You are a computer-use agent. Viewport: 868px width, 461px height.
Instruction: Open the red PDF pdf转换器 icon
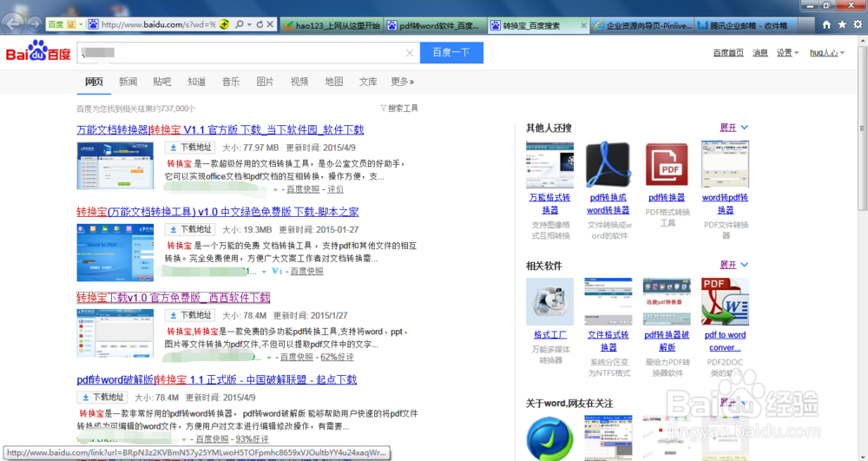click(x=667, y=164)
